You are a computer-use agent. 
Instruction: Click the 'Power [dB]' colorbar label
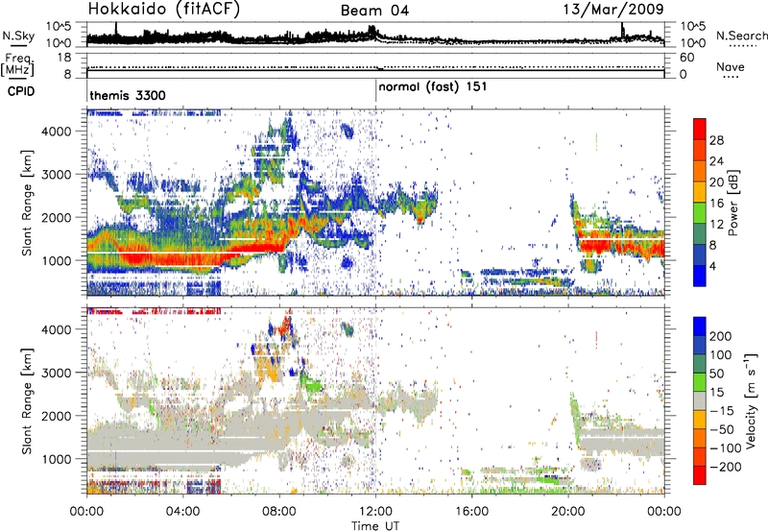(x=733, y=203)
